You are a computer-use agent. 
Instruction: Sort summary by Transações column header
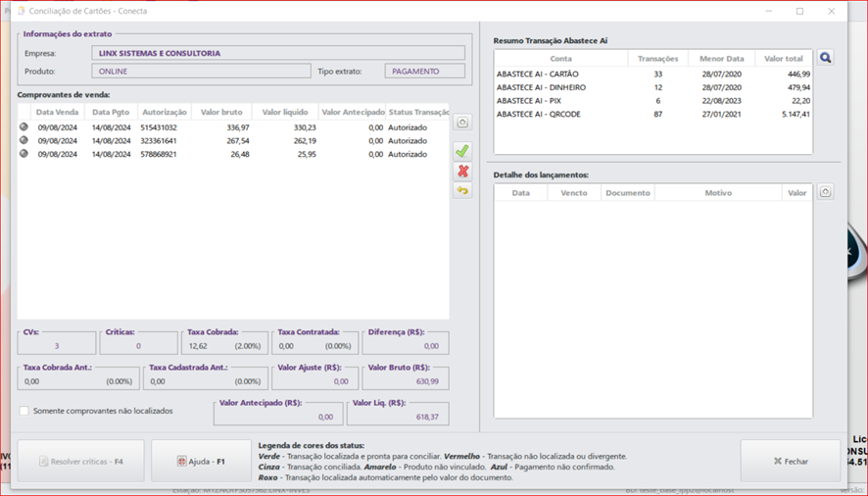pyautogui.click(x=657, y=59)
